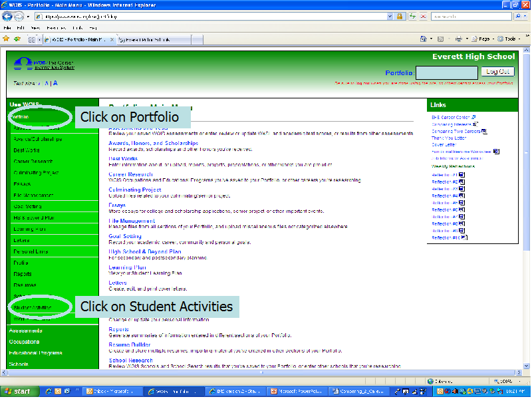Switch to Microsoft PowerPoint on the taskbar
Screen dimensions: 532x399
pos(296,392)
